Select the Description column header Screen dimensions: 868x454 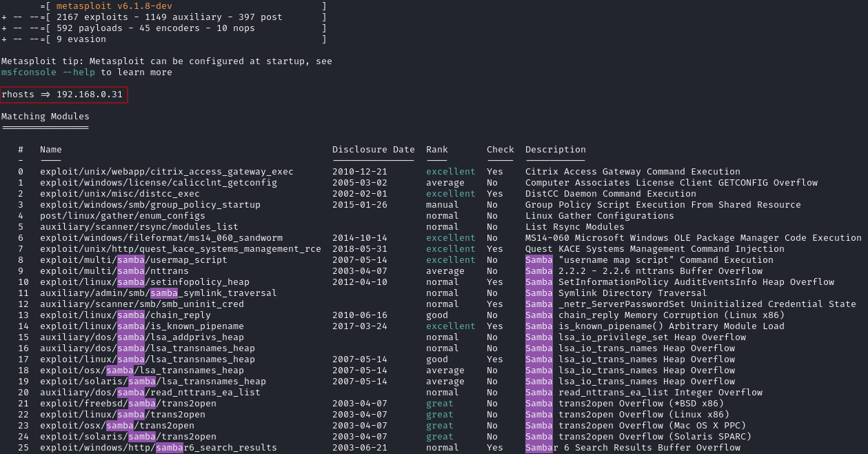(555, 149)
